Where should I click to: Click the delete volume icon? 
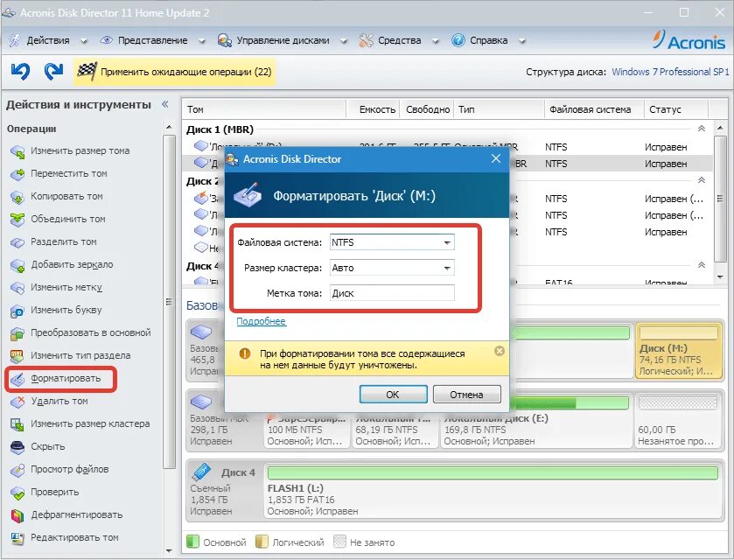tap(17, 402)
